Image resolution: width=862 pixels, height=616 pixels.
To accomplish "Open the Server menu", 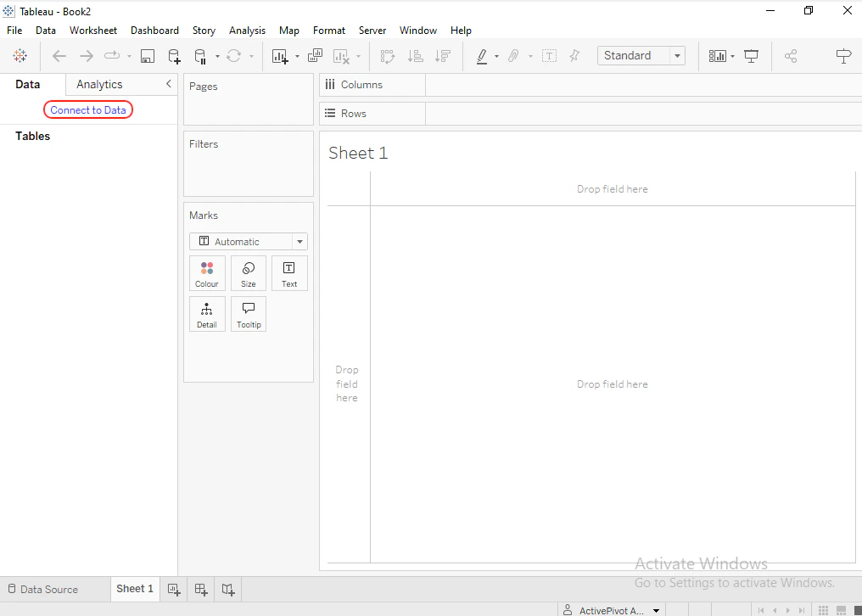I will (x=372, y=31).
